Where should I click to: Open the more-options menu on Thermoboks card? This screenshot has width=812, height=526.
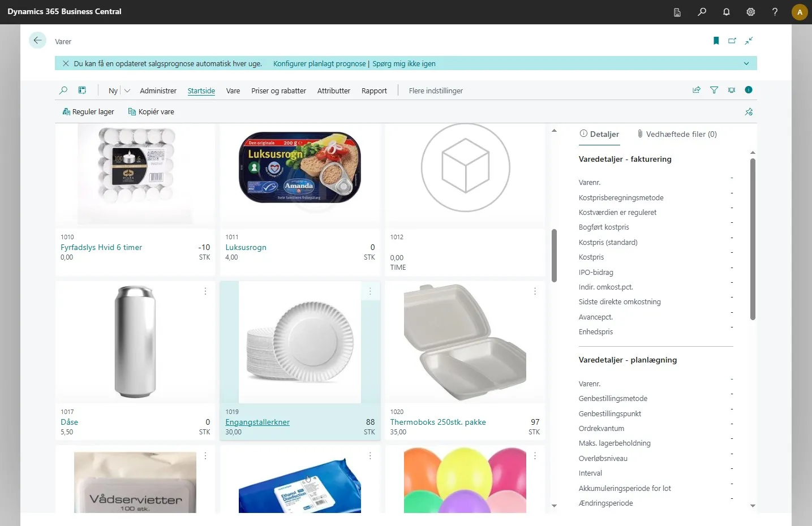coord(535,291)
